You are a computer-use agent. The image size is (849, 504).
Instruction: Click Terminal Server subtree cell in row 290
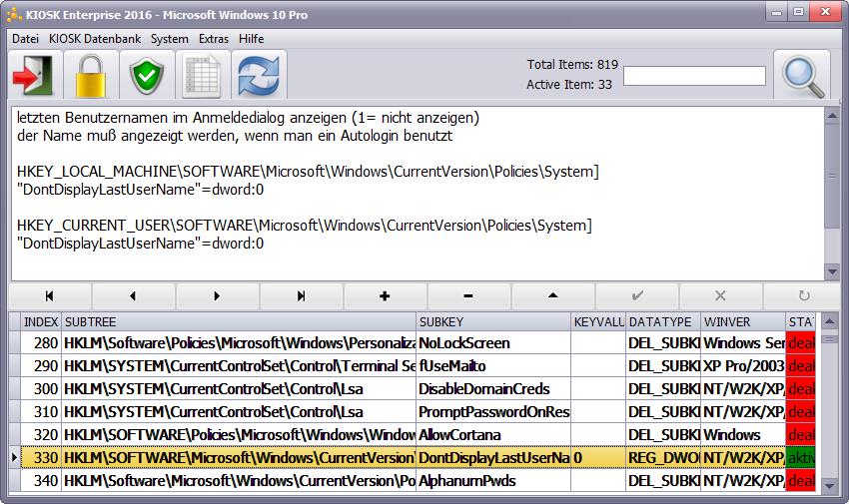click(x=239, y=366)
